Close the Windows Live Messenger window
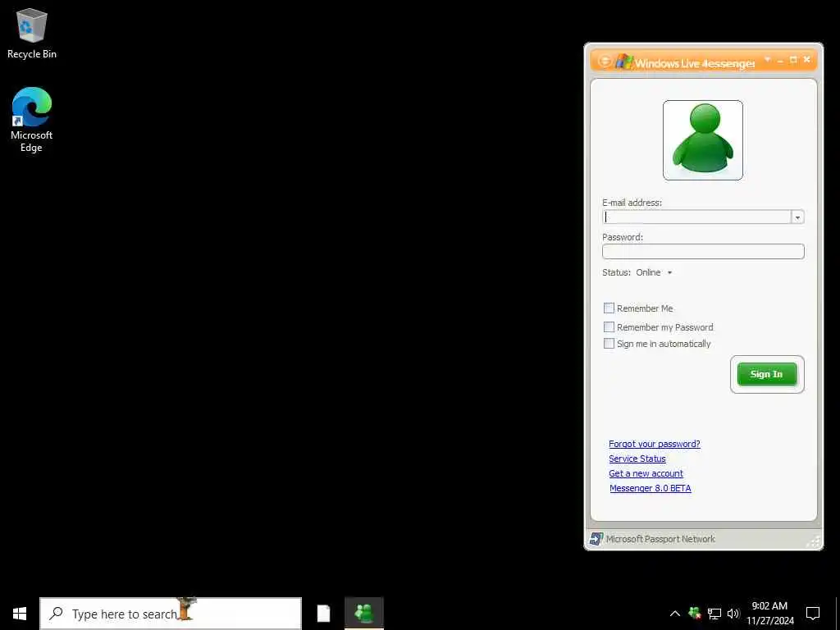The width and height of the screenshot is (840, 630). tap(807, 60)
